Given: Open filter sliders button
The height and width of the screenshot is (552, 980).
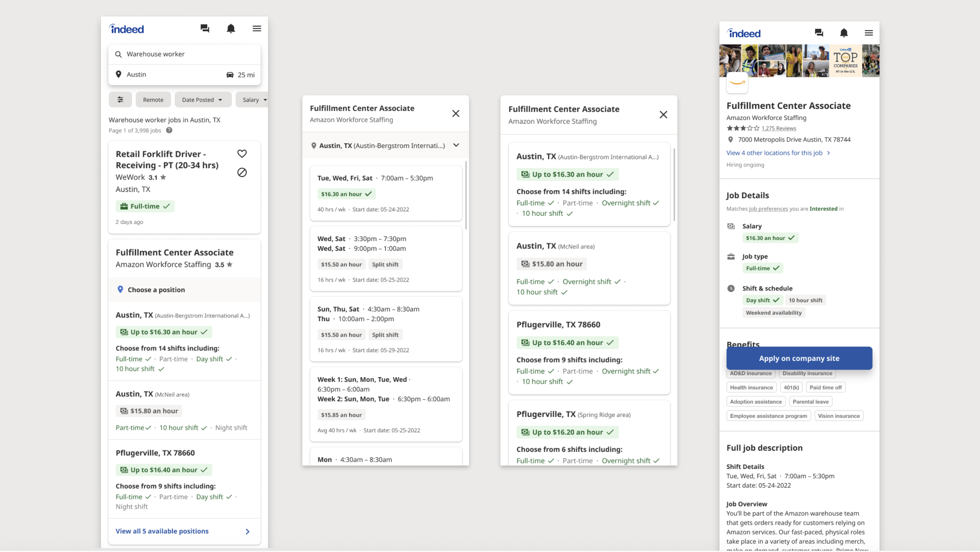Looking at the screenshot, I should tap(120, 100).
